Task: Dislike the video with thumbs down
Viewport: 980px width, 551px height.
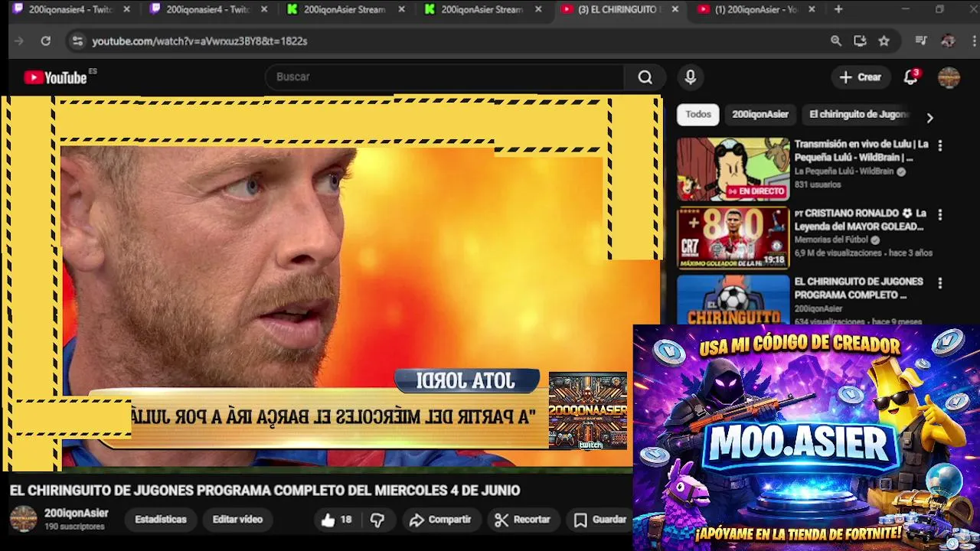Action: (377, 520)
